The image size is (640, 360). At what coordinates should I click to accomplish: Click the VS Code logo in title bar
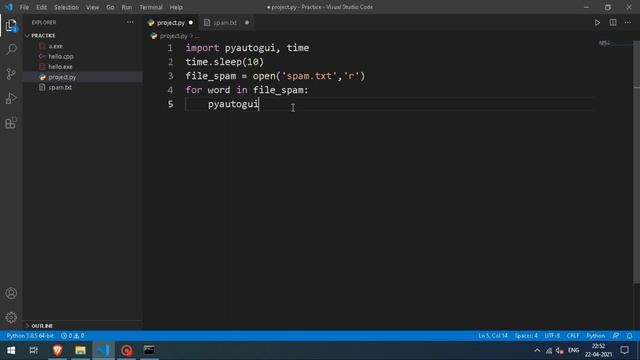point(9,7)
